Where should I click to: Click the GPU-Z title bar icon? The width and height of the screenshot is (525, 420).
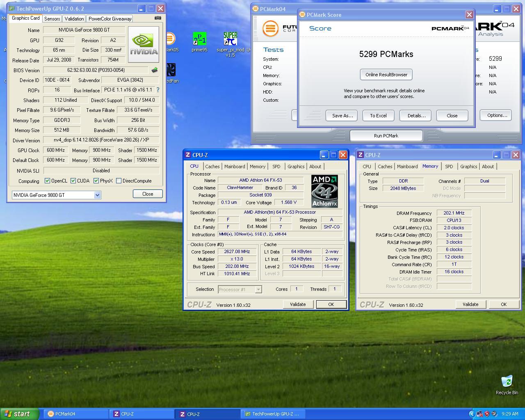click(11, 8)
